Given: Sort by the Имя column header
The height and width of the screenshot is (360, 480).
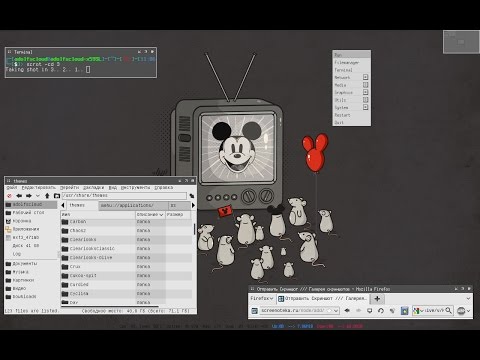Looking at the screenshot, I should [98, 215].
